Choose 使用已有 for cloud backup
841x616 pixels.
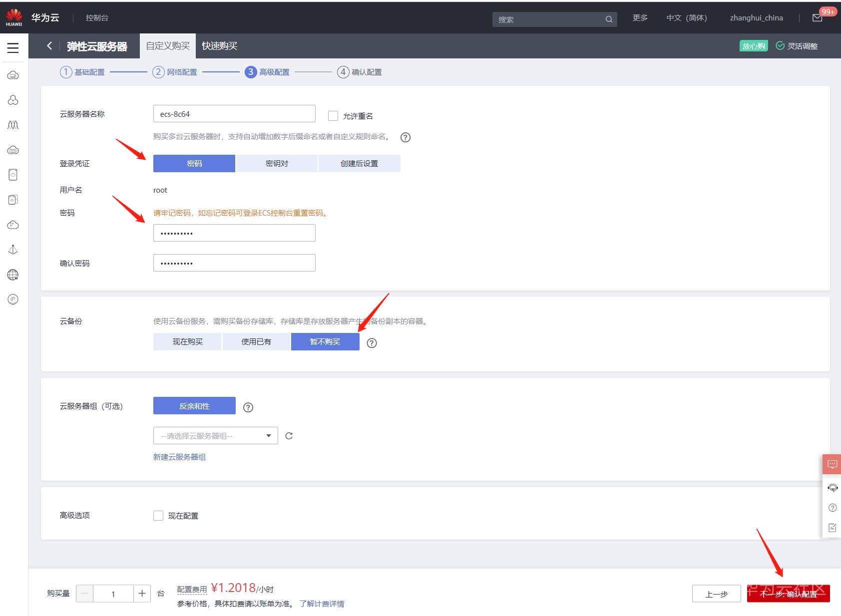pos(256,341)
